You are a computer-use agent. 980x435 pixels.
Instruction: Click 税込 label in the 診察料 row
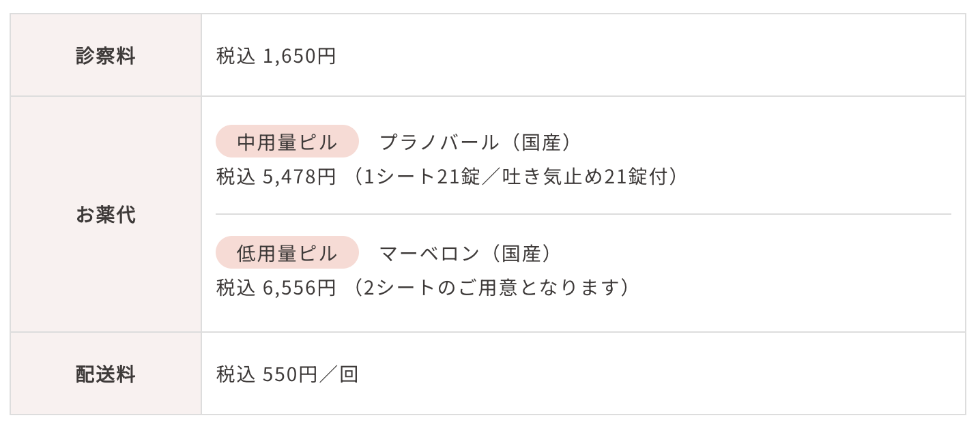tap(235, 56)
